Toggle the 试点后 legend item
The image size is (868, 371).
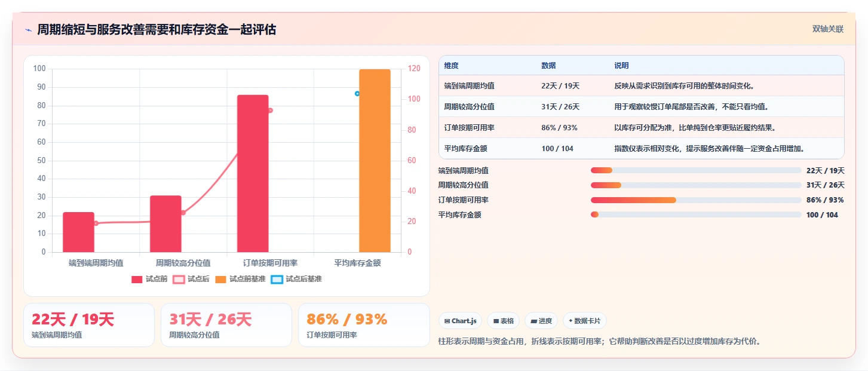[x=191, y=279]
